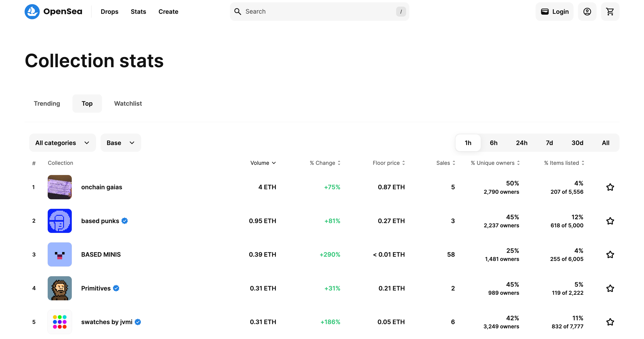Open the shopping cart icon
This screenshot has width=644, height=339.
pos(610,11)
